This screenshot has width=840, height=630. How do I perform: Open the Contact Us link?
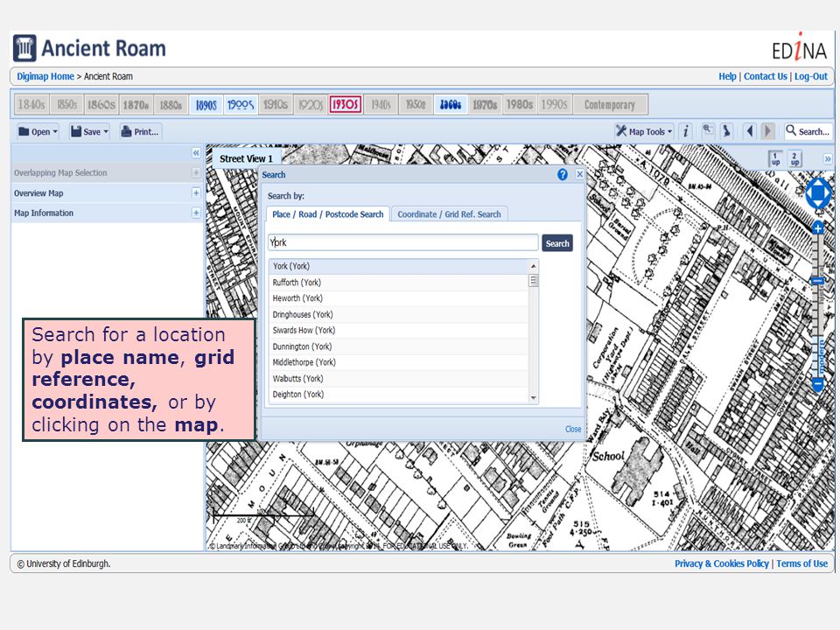766,77
